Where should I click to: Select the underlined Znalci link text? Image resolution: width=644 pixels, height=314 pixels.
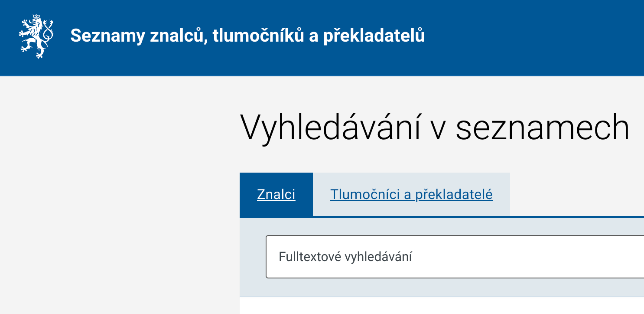pyautogui.click(x=276, y=194)
